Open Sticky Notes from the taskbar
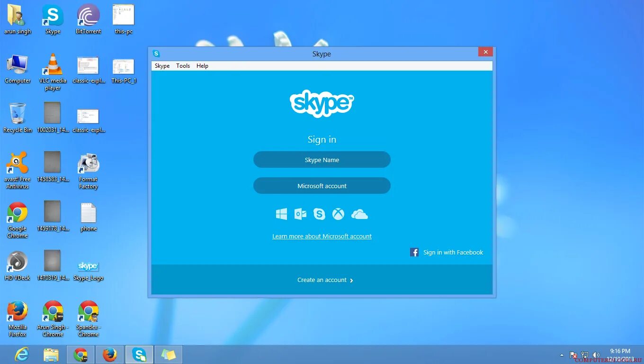644x364 pixels. (x=169, y=355)
